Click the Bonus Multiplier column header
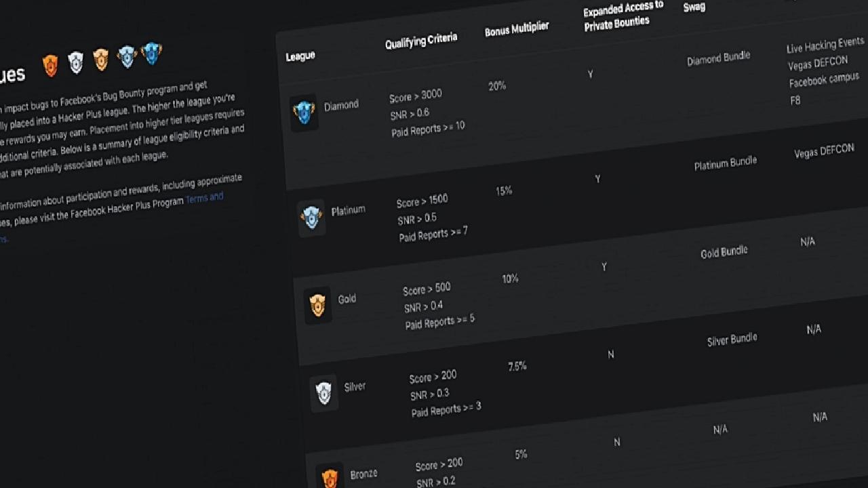This screenshot has width=868, height=488. [517, 29]
